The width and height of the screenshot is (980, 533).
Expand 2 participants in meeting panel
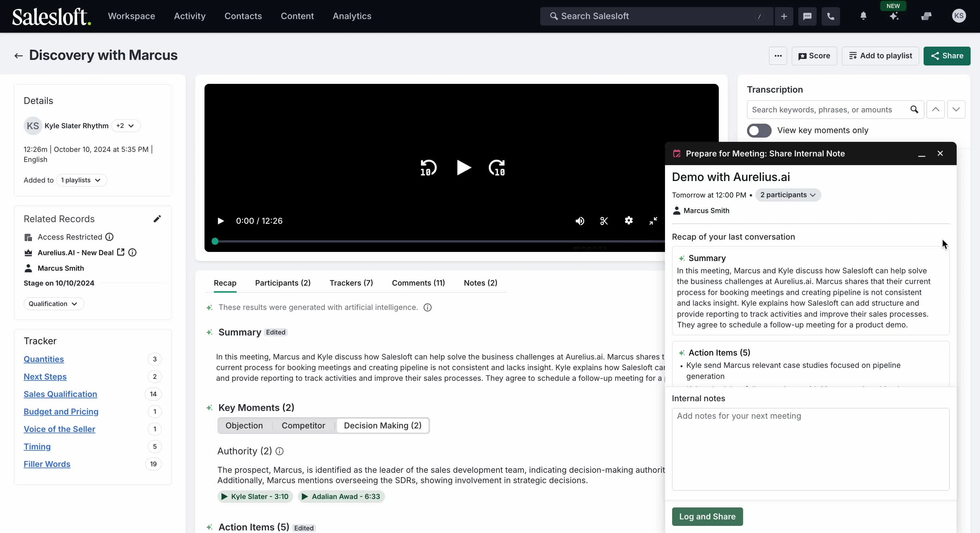pos(788,195)
